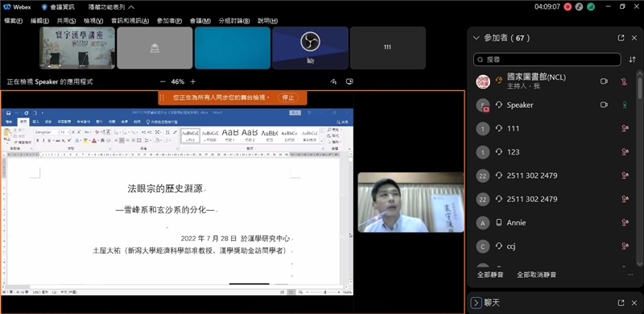Zoom in shared view with plus button

pyautogui.click(x=192, y=81)
